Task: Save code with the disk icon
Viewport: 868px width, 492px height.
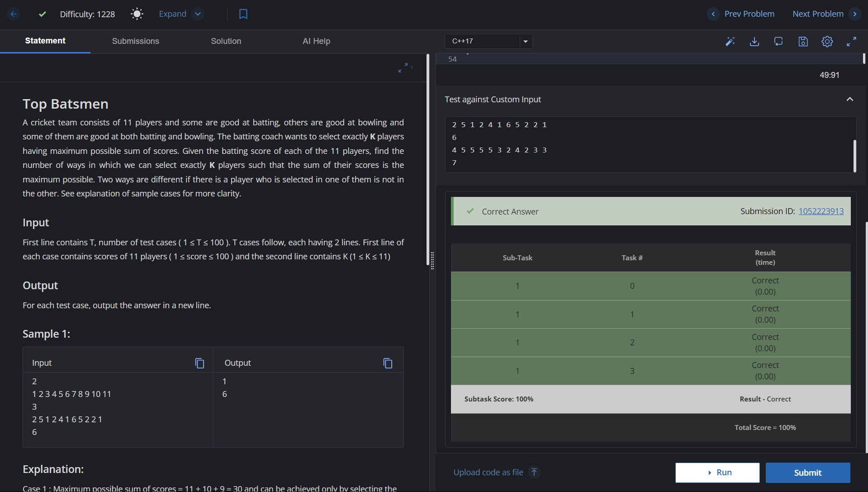Action: (803, 42)
